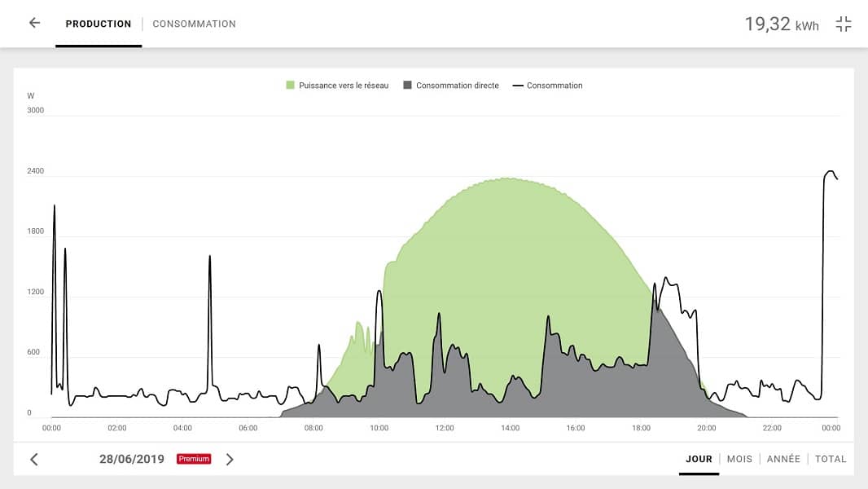The image size is (868, 489).
Task: Click the green Puissance vers le réseau swatch
Action: [290, 86]
